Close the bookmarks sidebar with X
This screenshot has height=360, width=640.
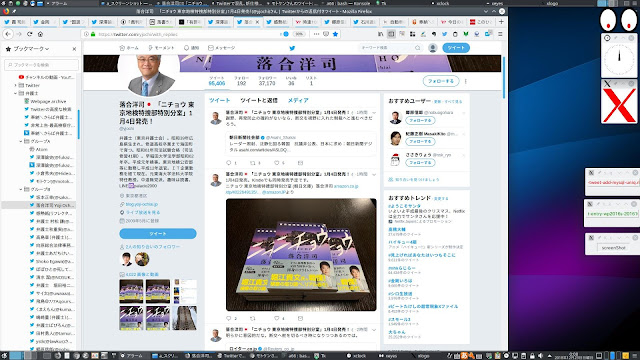tap(74, 49)
